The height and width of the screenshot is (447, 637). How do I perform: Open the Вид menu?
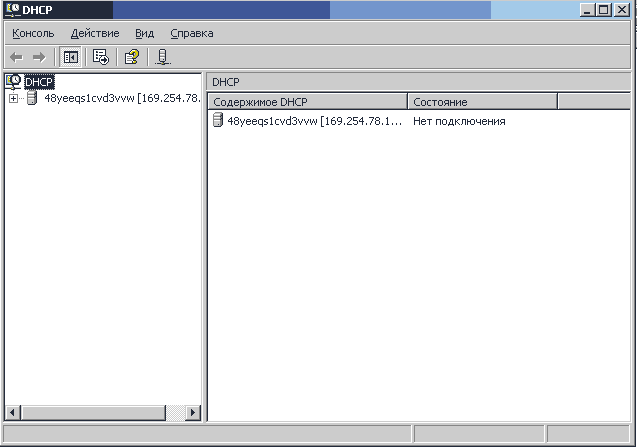(145, 33)
